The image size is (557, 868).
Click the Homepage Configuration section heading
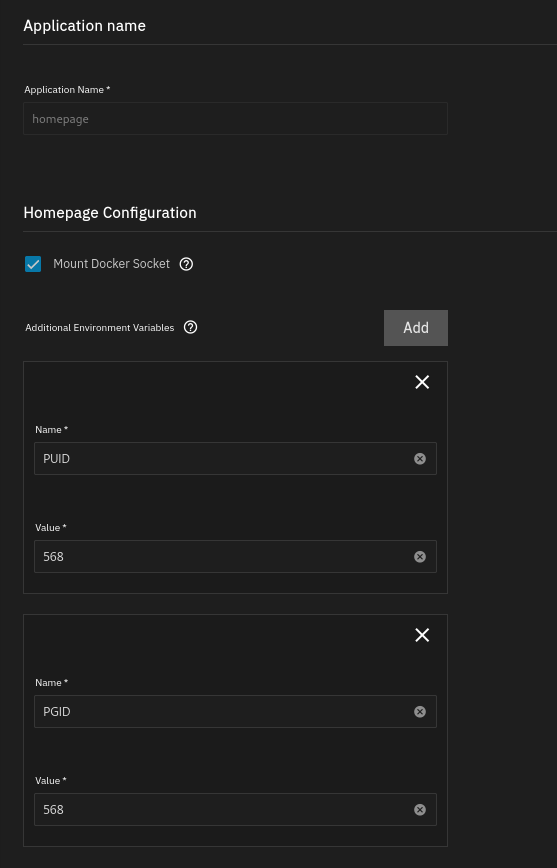[x=110, y=213]
